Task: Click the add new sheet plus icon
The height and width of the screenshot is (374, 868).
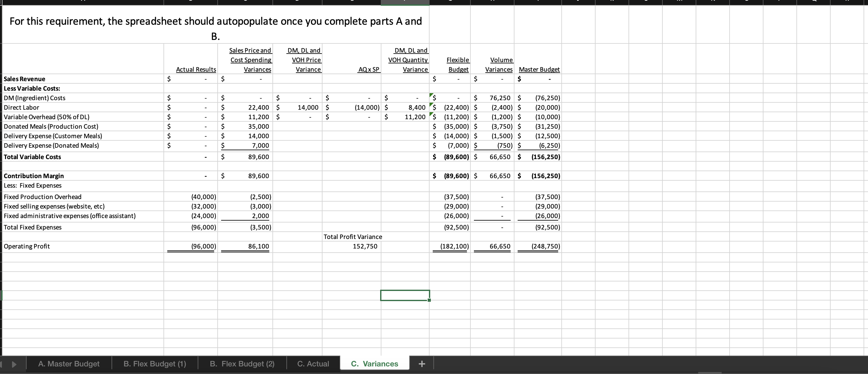Action: click(422, 364)
